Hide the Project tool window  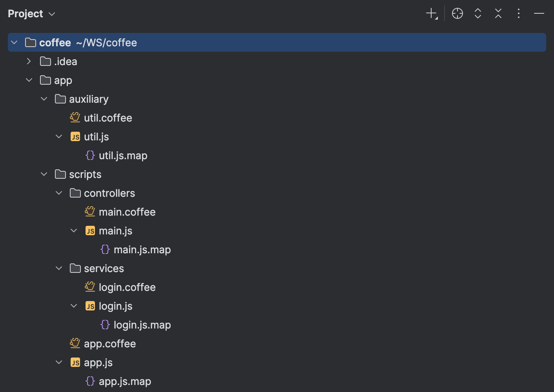pos(539,13)
